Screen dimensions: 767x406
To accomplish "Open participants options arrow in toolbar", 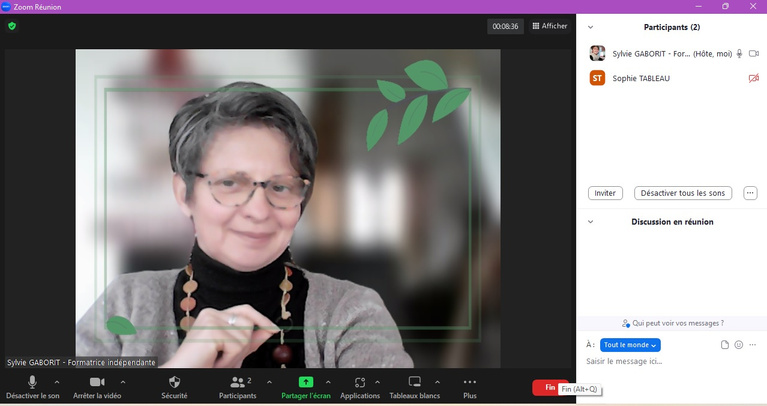I will [x=269, y=382].
